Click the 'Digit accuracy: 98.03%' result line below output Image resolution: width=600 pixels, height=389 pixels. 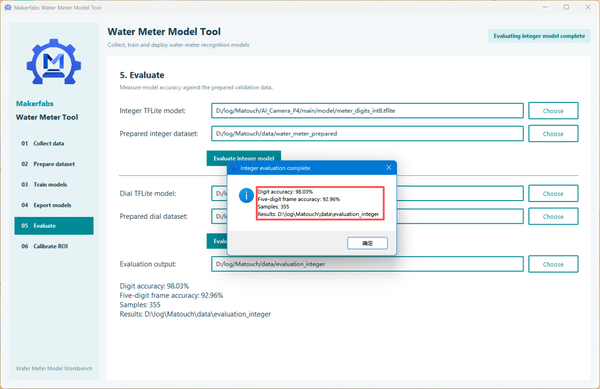click(154, 286)
